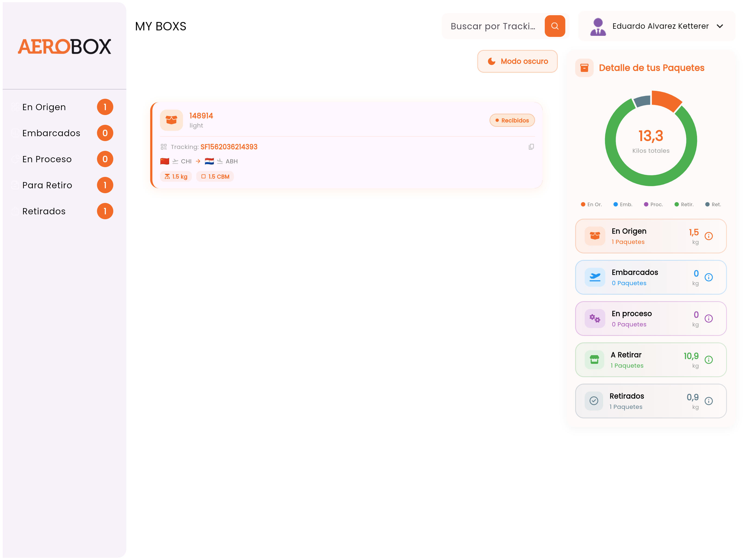Screen dimensions: 747x560
Task: Click the China flag icon
Action: tap(164, 161)
